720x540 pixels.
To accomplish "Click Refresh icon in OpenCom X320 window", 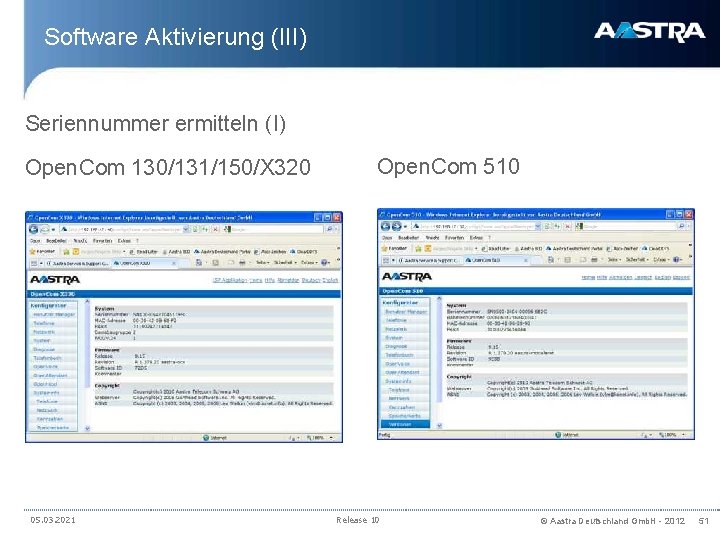I will pos(205,230).
